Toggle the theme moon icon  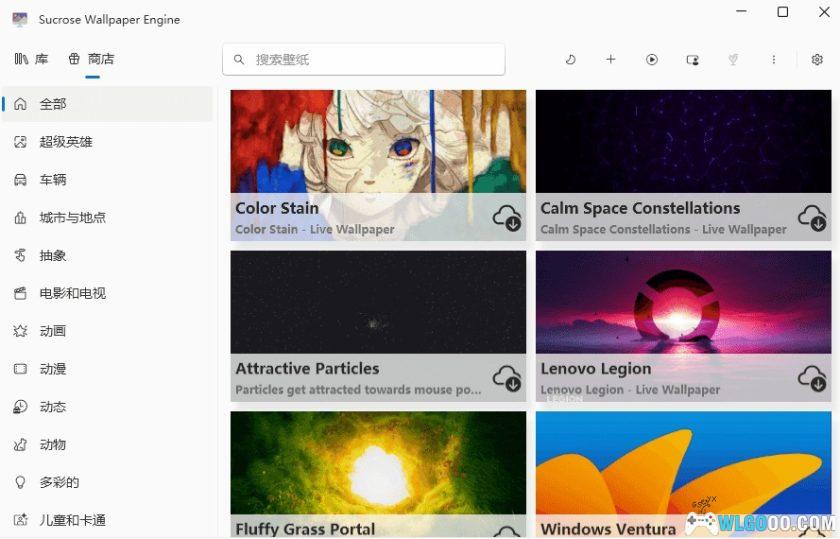tap(571, 59)
